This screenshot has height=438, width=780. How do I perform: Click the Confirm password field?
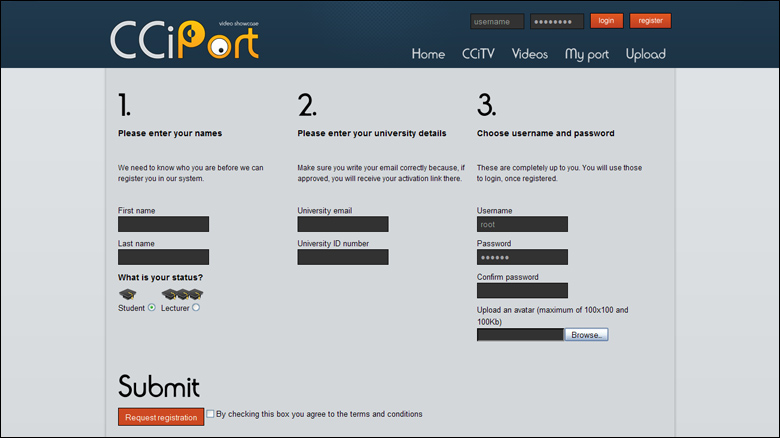(522, 290)
